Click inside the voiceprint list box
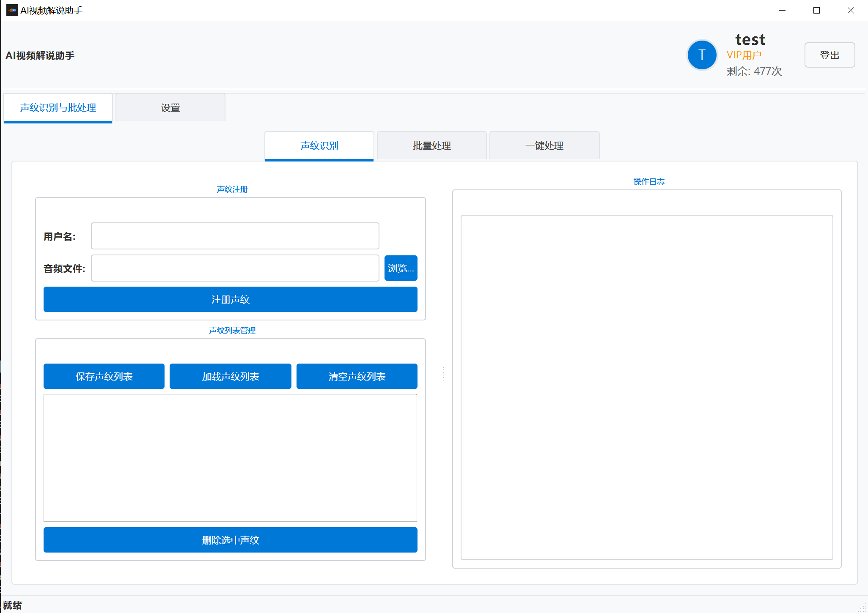 (x=231, y=458)
